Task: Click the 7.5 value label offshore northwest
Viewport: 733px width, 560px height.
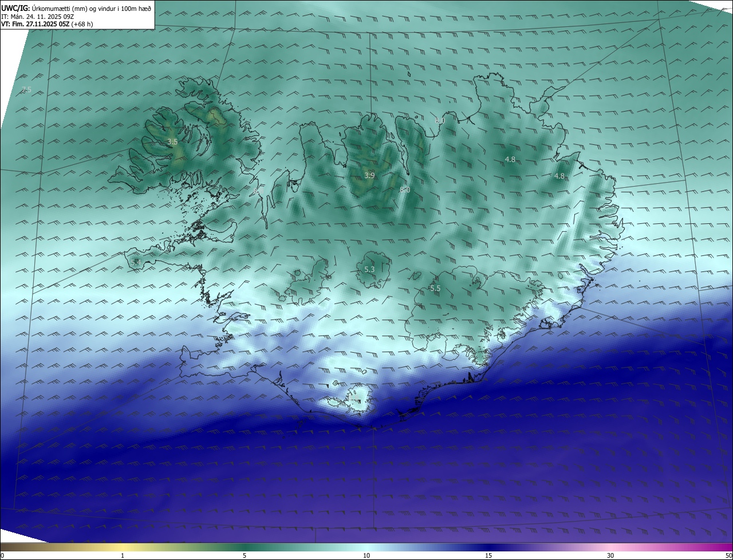Action: point(26,89)
